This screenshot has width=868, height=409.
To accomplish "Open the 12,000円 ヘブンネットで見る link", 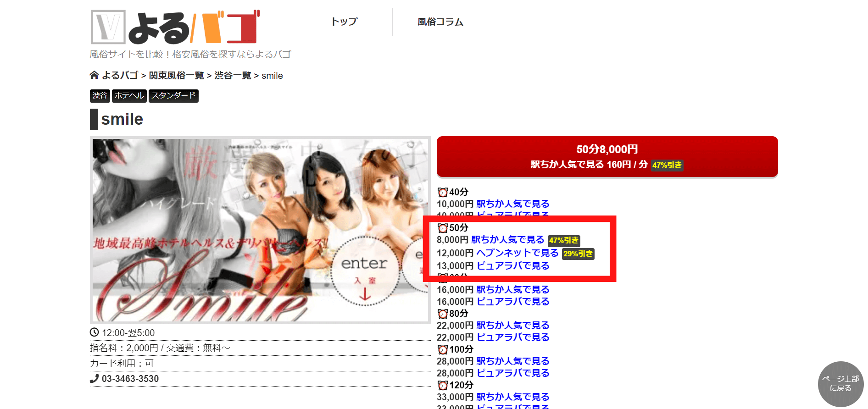I will tap(517, 253).
